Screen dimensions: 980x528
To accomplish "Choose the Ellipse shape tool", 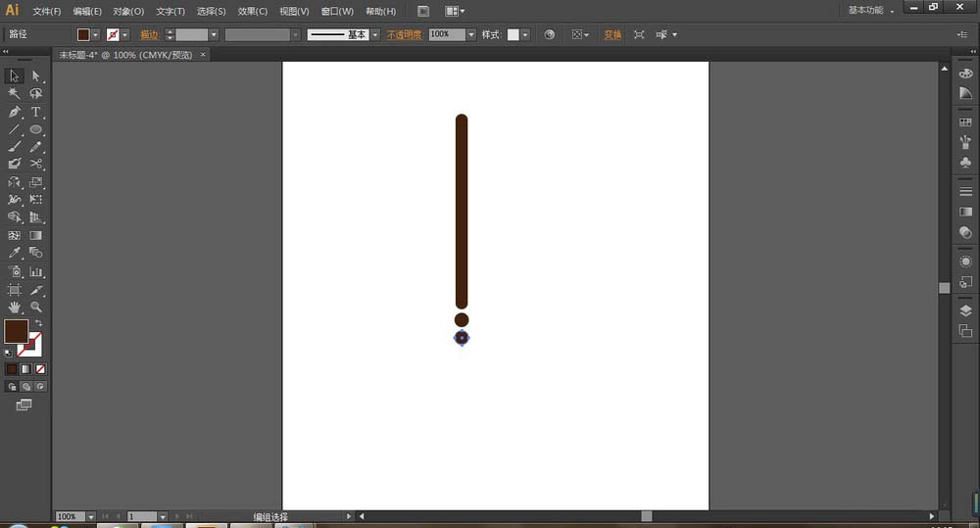I will tap(36, 129).
